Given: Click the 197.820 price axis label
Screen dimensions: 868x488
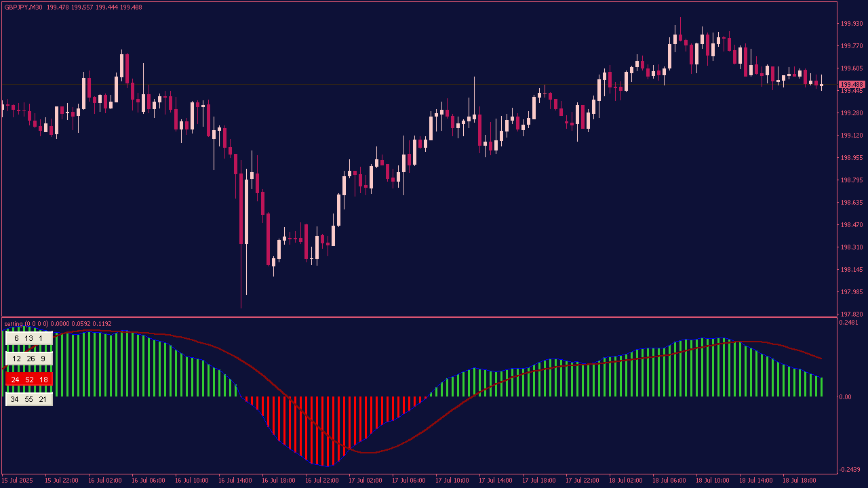Looking at the screenshot, I should pyautogui.click(x=851, y=314).
